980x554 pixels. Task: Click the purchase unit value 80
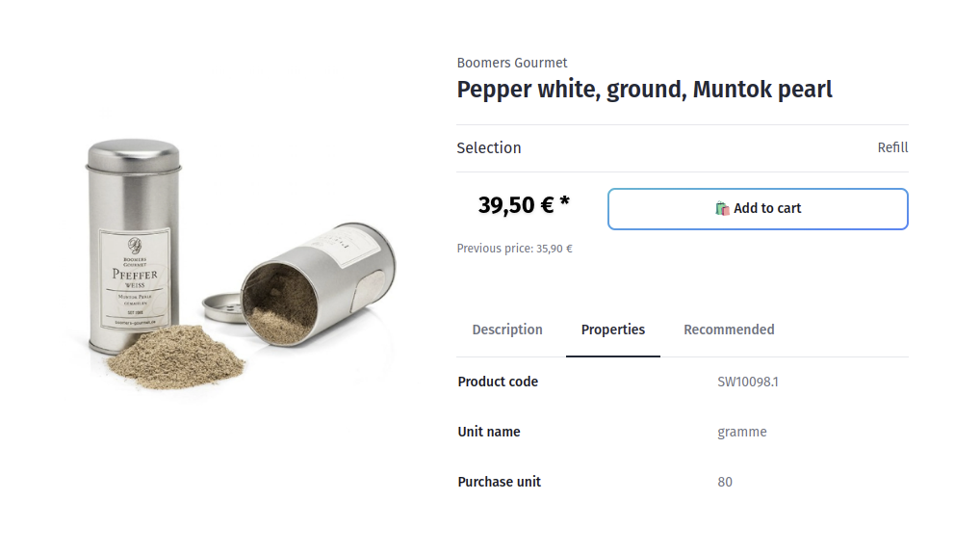pos(725,482)
